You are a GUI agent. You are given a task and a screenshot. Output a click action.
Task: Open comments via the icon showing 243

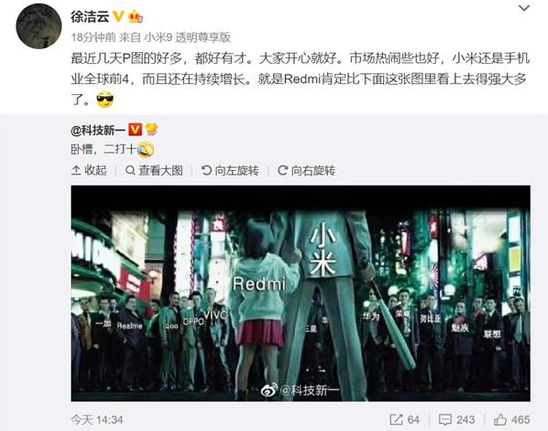[x=457, y=419]
